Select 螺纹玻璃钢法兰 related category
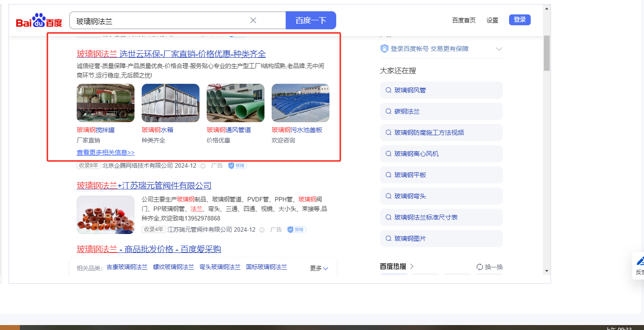644x330 pixels. click(x=173, y=267)
